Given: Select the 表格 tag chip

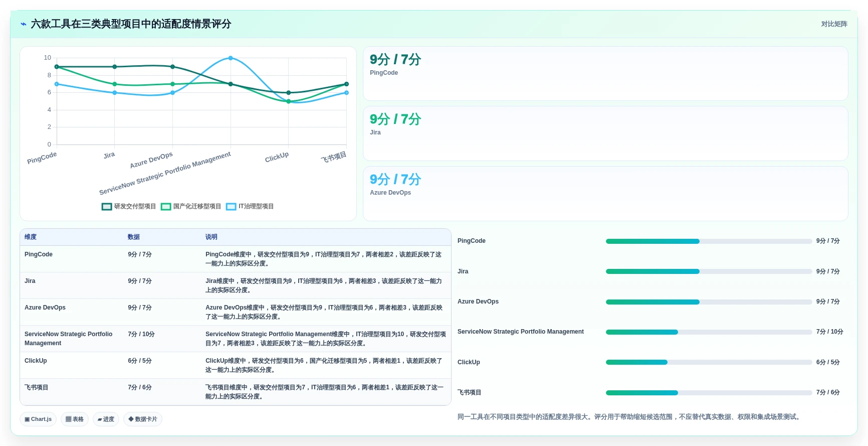Looking at the screenshot, I should [75, 419].
